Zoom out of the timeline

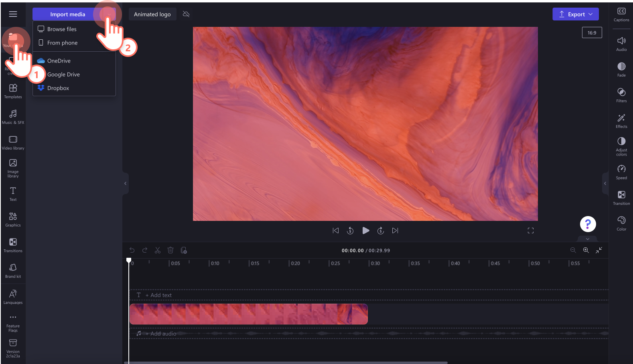click(x=573, y=250)
